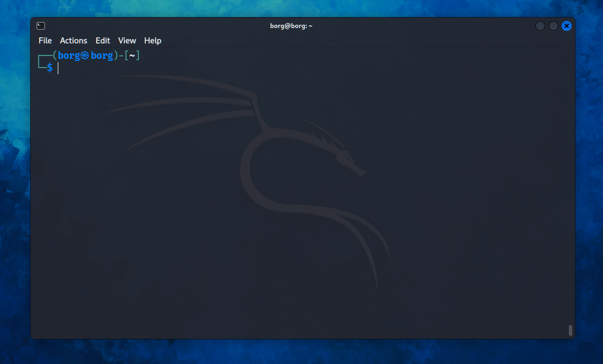Open the File menu
Screen dimensions: 603x364
pos(45,40)
